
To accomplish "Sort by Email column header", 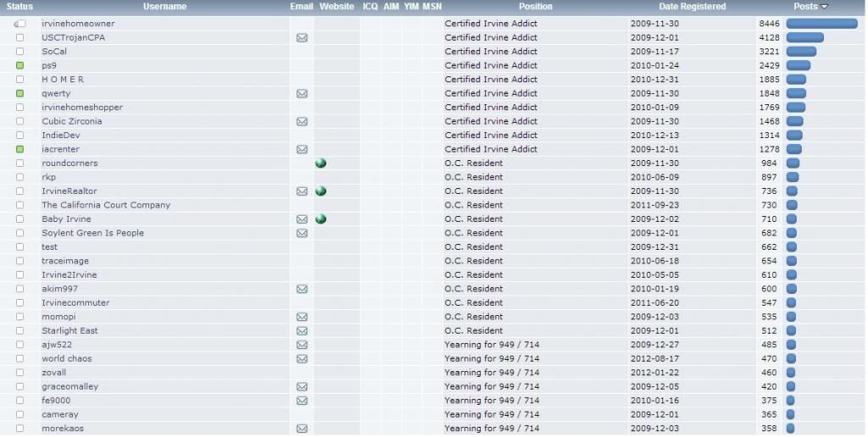I will click(301, 7).
